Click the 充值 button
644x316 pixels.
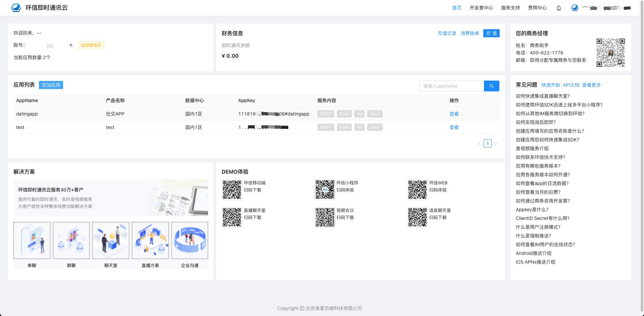click(x=491, y=33)
